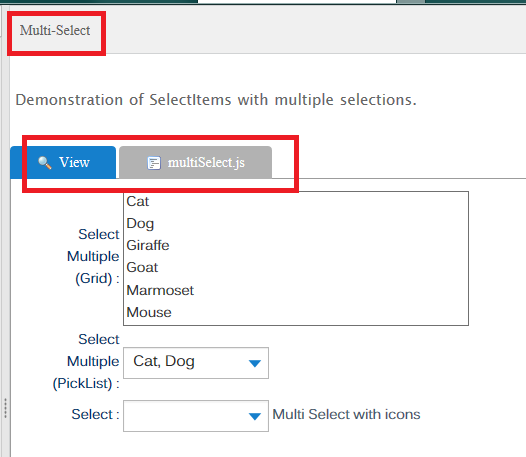The image size is (526, 457).
Task: Click the empty Select combo box field
Action: (x=196, y=416)
